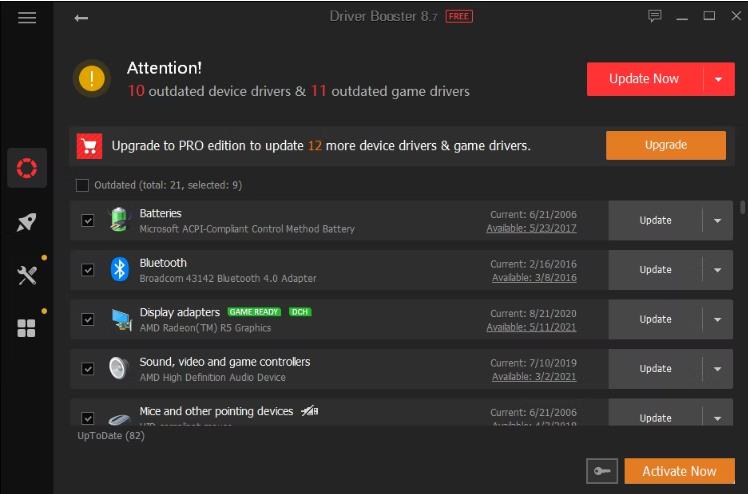Viewport: 748px width, 494px height.
Task: Click AMD Radeon(TM) R5 Graphics text
Action: (205, 328)
